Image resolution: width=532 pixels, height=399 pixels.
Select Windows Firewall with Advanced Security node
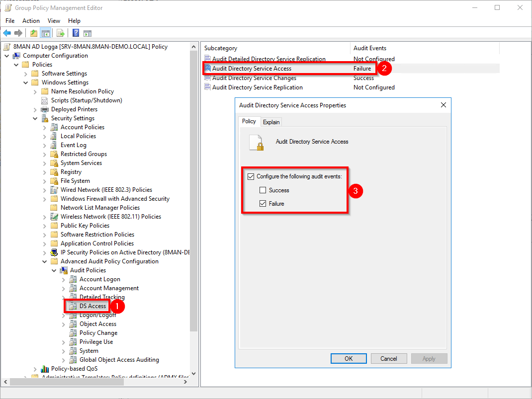[115, 199]
